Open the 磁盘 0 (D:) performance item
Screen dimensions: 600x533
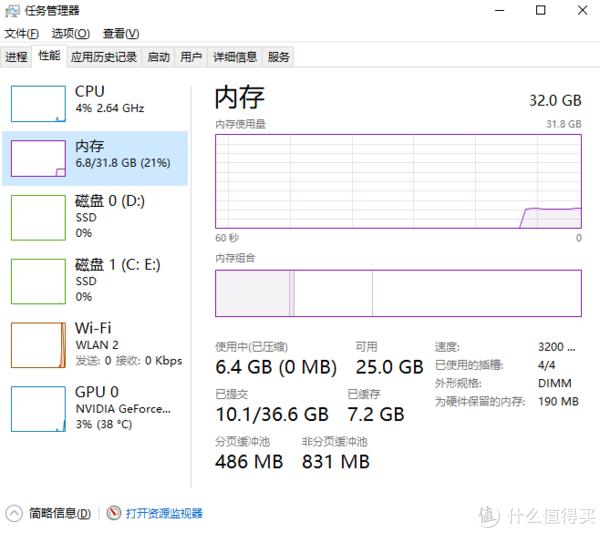tap(95, 217)
